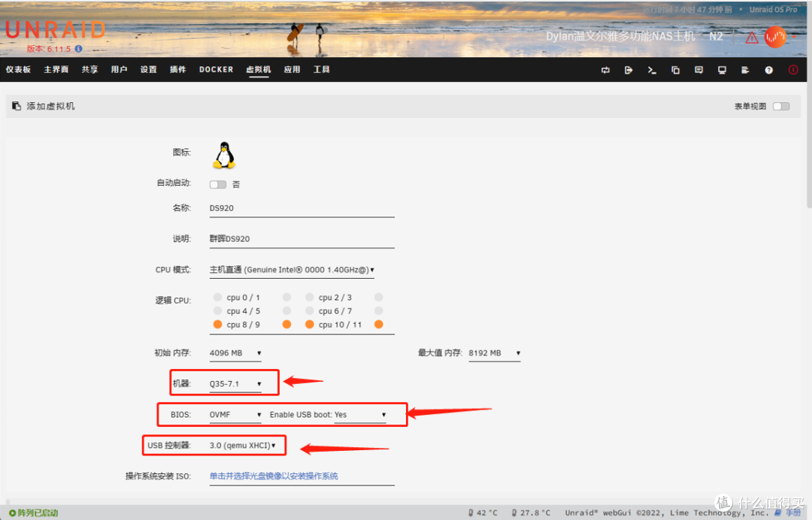This screenshot has height=520, width=812.
Task: Open the 用户 users menu
Action: tap(119, 69)
